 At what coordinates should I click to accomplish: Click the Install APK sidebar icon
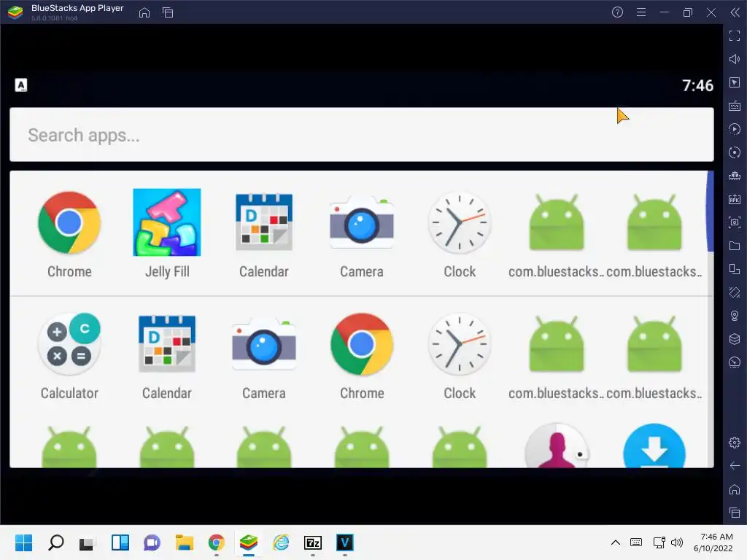tap(735, 199)
